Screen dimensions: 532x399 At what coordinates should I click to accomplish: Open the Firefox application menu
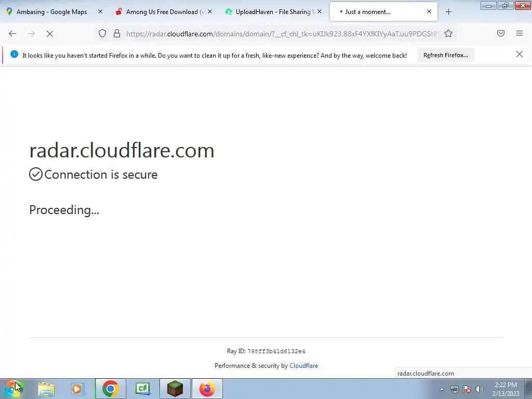(x=519, y=33)
